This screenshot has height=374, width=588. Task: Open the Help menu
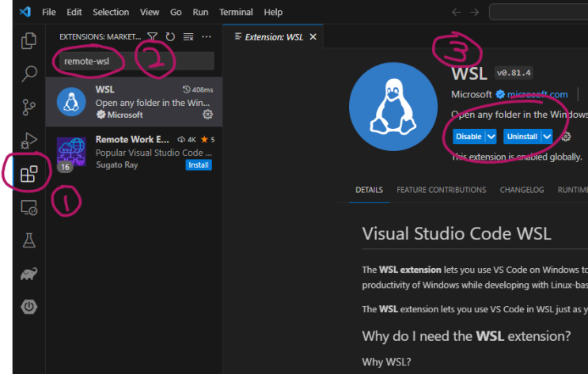tap(273, 12)
